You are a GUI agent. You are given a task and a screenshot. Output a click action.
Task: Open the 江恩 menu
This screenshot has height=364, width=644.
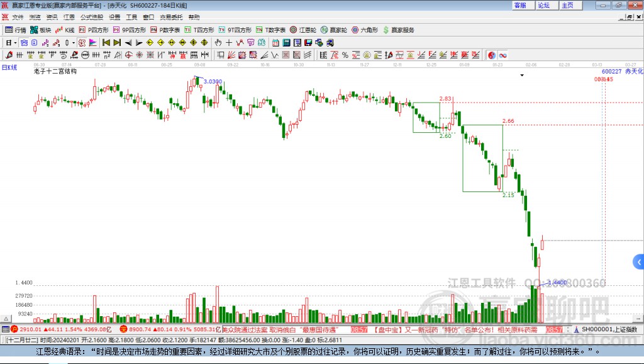coord(69,17)
